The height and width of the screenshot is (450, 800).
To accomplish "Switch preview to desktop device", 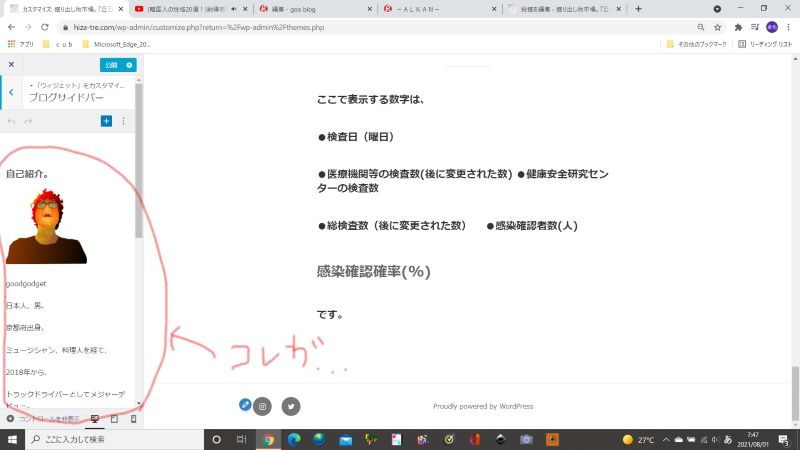I will click(x=95, y=419).
